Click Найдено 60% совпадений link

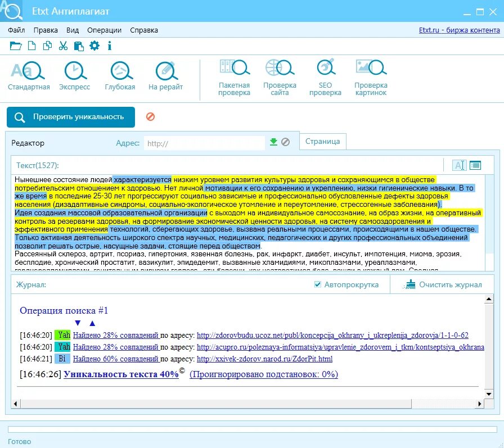pos(116,359)
